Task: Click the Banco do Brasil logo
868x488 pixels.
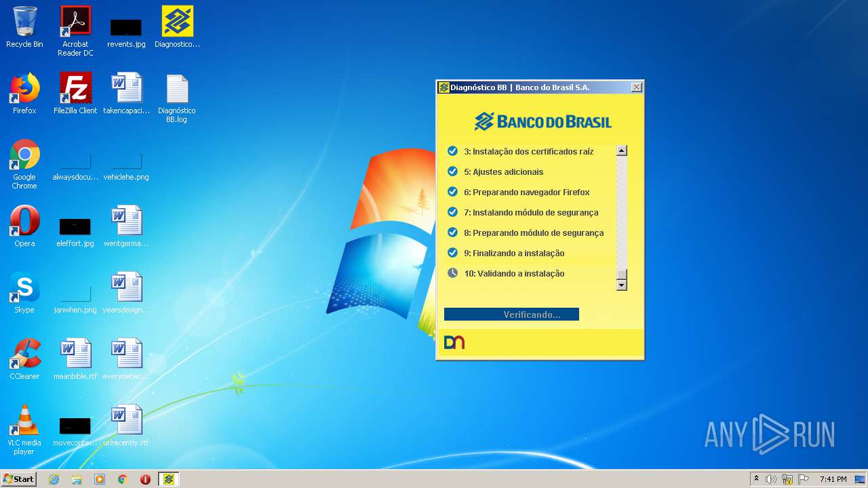Action: 543,121
